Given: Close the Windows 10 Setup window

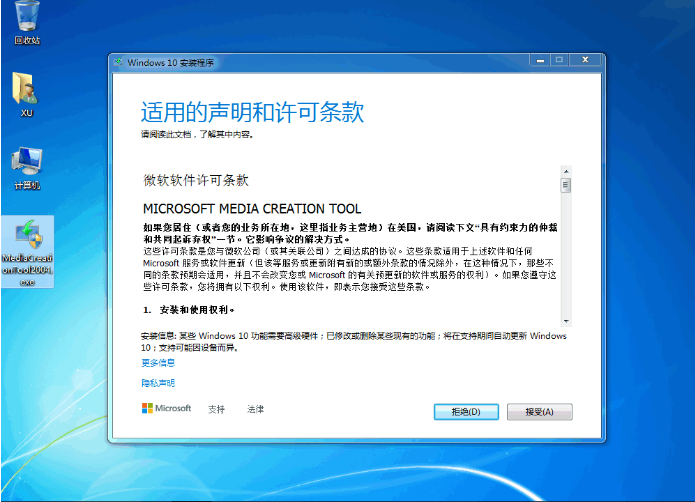Looking at the screenshot, I should pos(584,61).
